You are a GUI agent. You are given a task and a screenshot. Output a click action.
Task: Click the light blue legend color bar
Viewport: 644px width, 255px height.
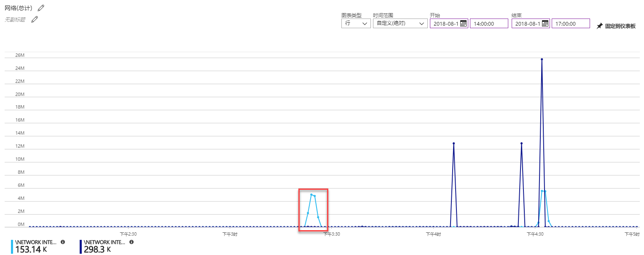coord(12,247)
